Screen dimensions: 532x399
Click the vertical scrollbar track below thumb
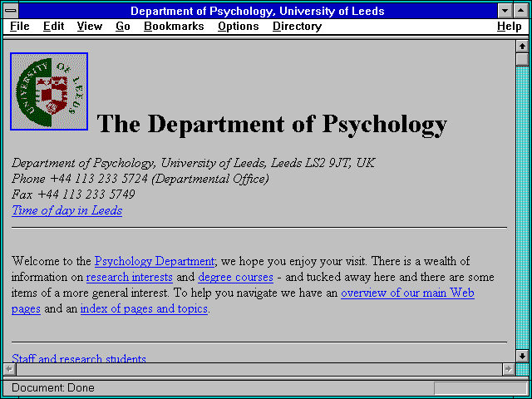coord(522,208)
